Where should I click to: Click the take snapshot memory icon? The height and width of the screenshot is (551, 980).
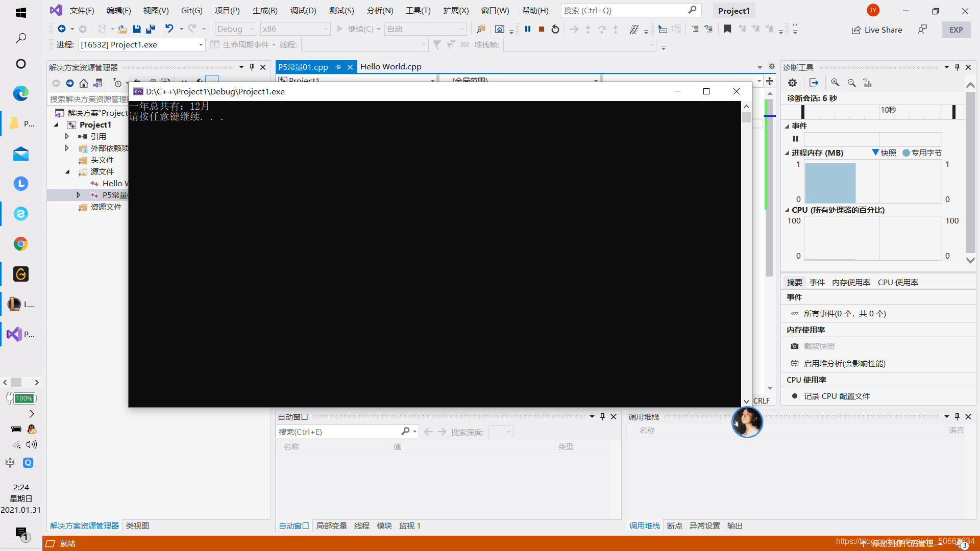click(x=794, y=346)
